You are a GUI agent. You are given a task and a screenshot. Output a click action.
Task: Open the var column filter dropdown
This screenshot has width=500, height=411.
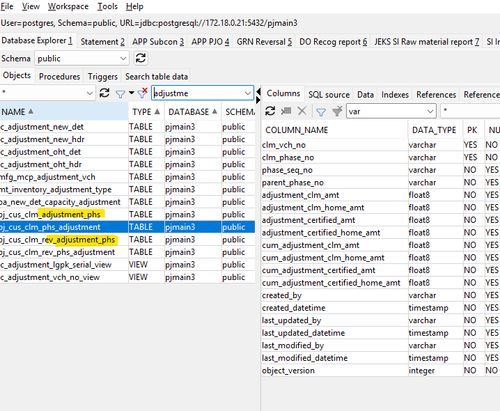[430, 111]
